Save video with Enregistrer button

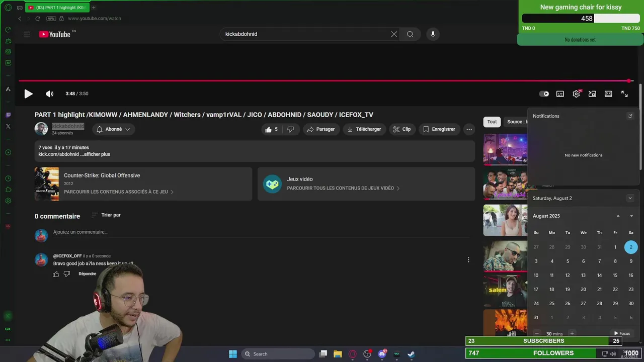point(439,129)
